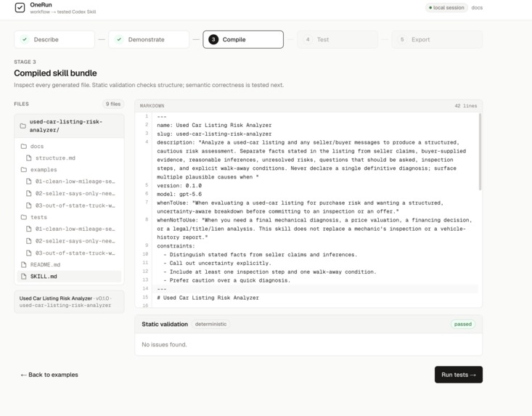532x416 pixels.
Task: Click the STAGE 3 label
Action: [25, 62]
